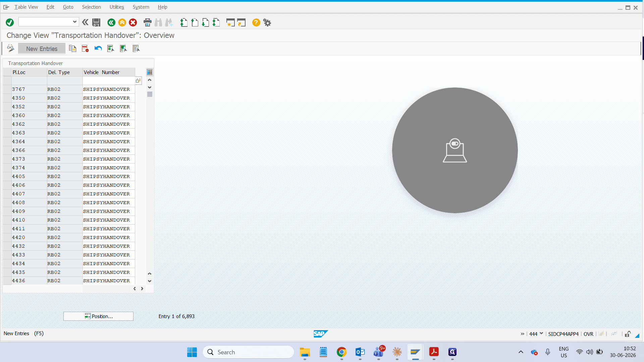Click the Select All icon
Image resolution: width=644 pixels, height=362 pixels.
[111, 49]
